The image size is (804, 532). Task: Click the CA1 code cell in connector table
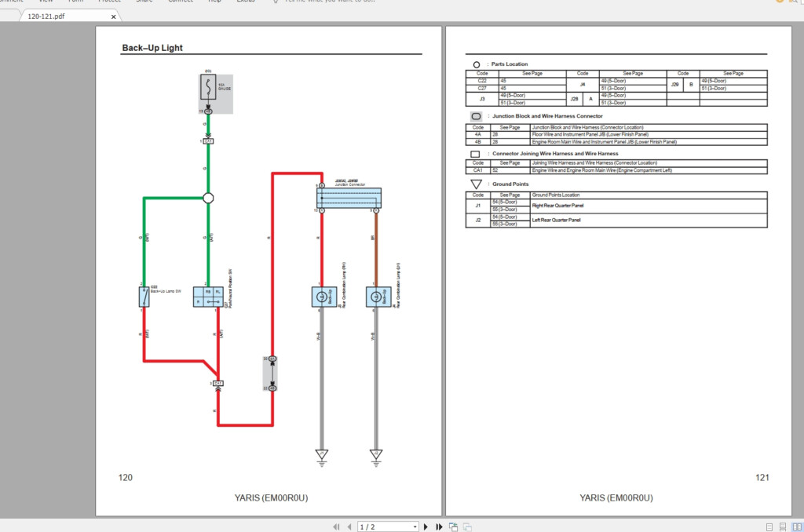478,170
